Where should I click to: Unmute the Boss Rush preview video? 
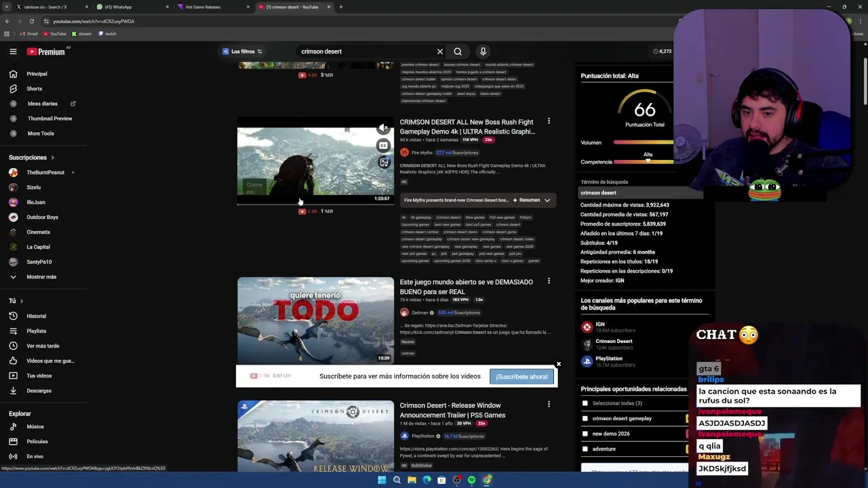click(384, 128)
